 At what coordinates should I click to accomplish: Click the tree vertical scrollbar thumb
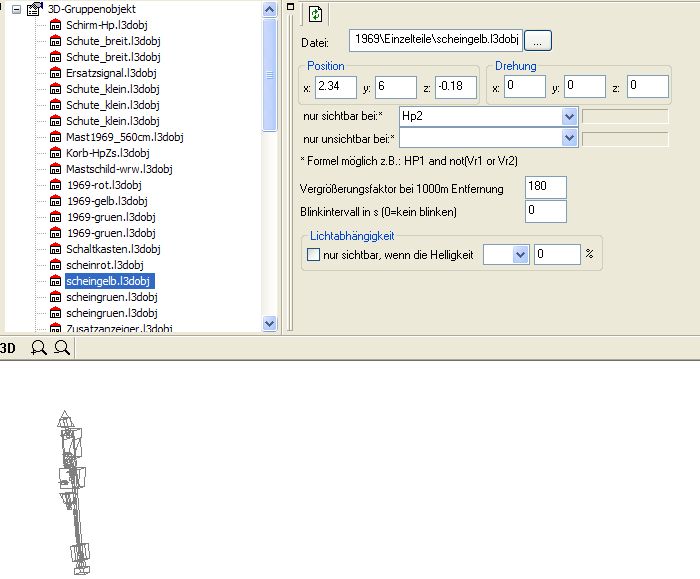pos(270,75)
